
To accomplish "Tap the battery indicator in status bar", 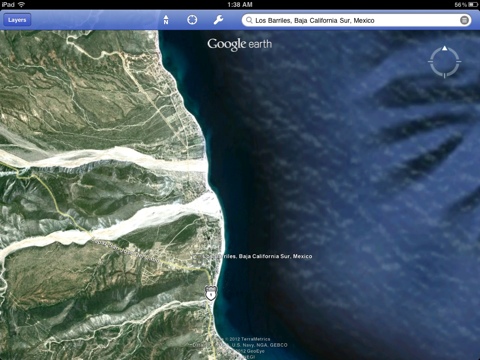I will (473, 4).
